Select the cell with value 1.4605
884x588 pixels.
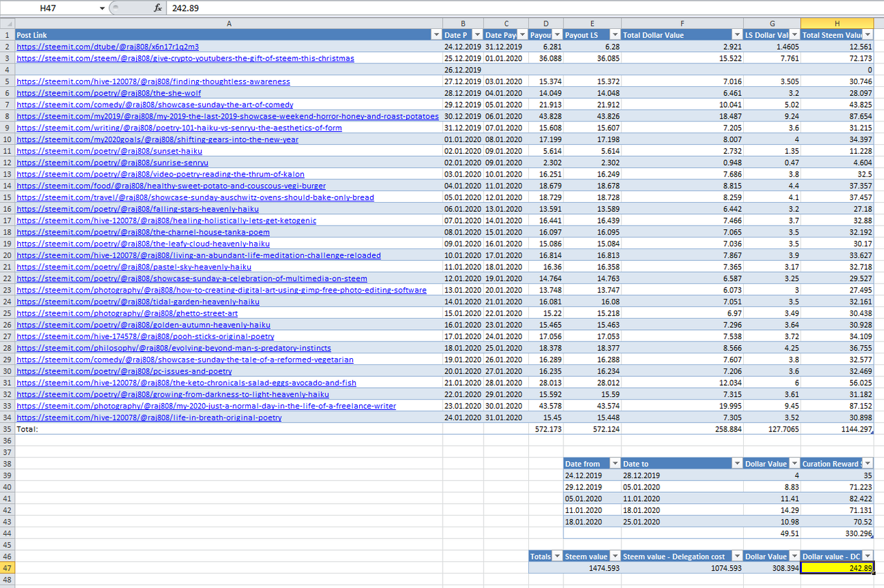(772, 47)
